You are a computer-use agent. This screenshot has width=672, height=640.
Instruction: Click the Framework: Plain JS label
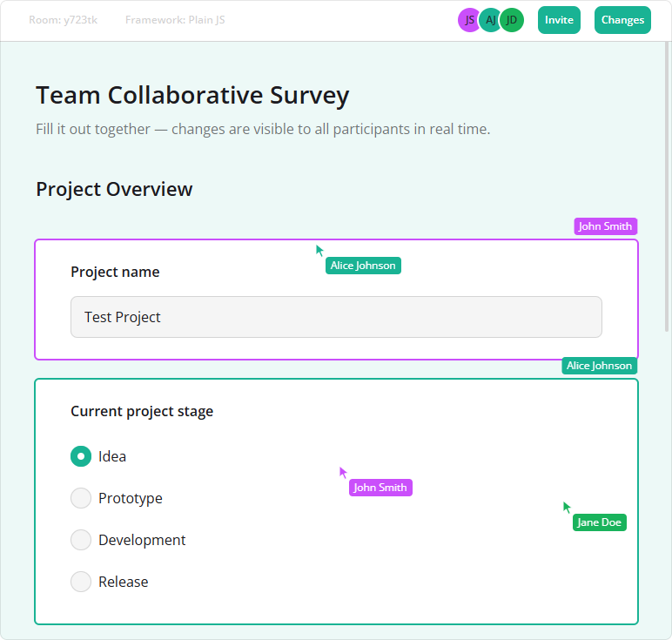click(175, 20)
